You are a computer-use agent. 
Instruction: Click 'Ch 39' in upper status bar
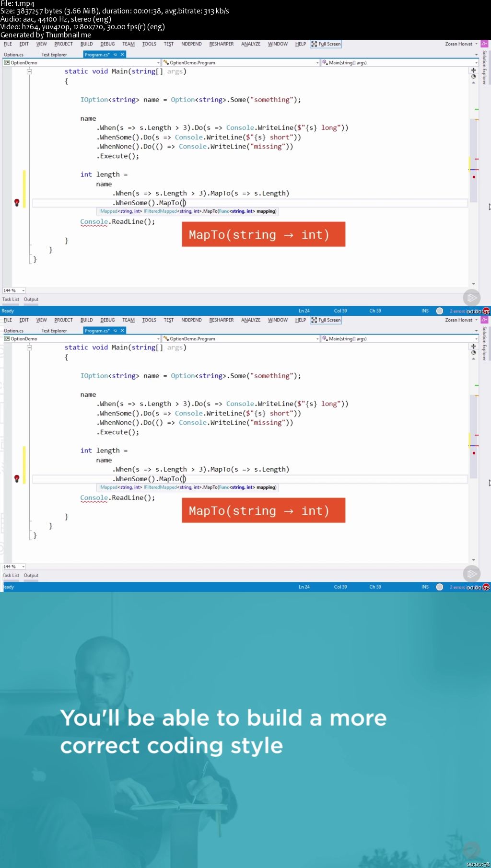click(375, 311)
